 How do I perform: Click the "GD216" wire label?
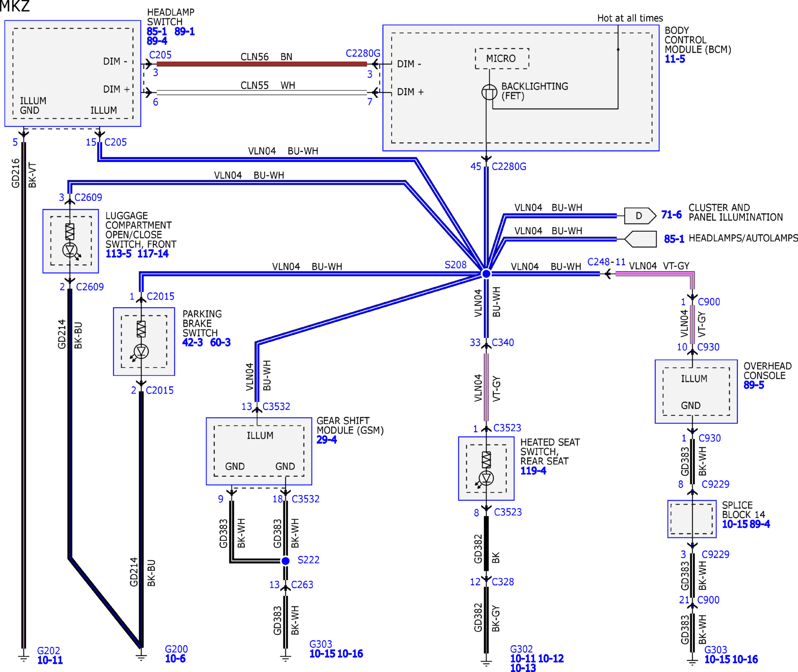[15, 173]
